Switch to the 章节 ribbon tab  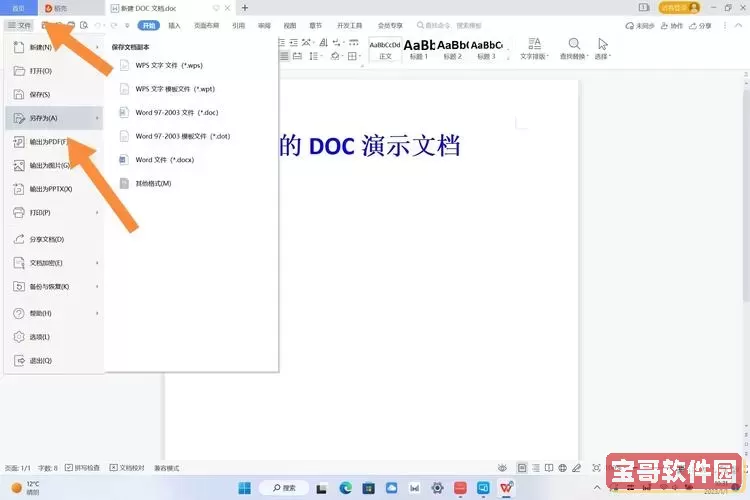pos(316,25)
